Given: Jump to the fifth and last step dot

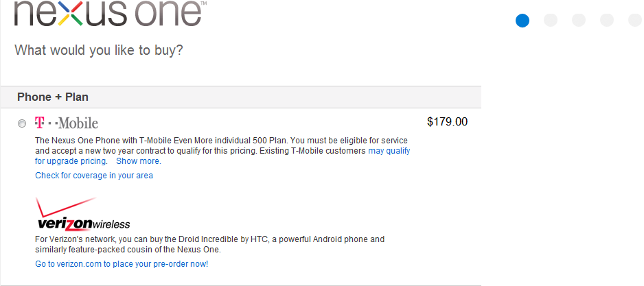Looking at the screenshot, I should [635, 20].
